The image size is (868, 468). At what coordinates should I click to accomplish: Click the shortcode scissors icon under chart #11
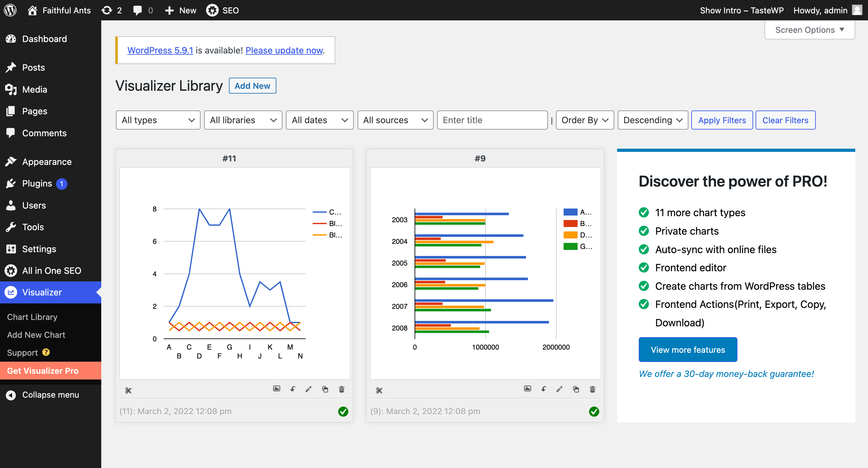coord(128,390)
